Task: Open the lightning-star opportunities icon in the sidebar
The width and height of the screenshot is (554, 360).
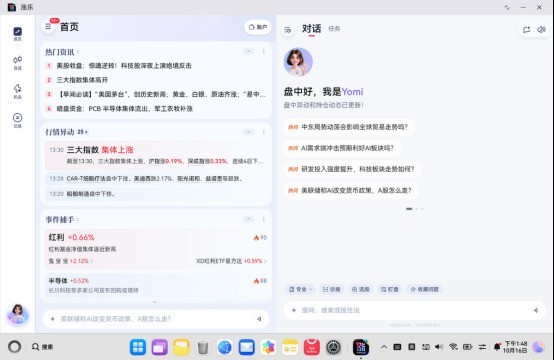Action: (17, 91)
